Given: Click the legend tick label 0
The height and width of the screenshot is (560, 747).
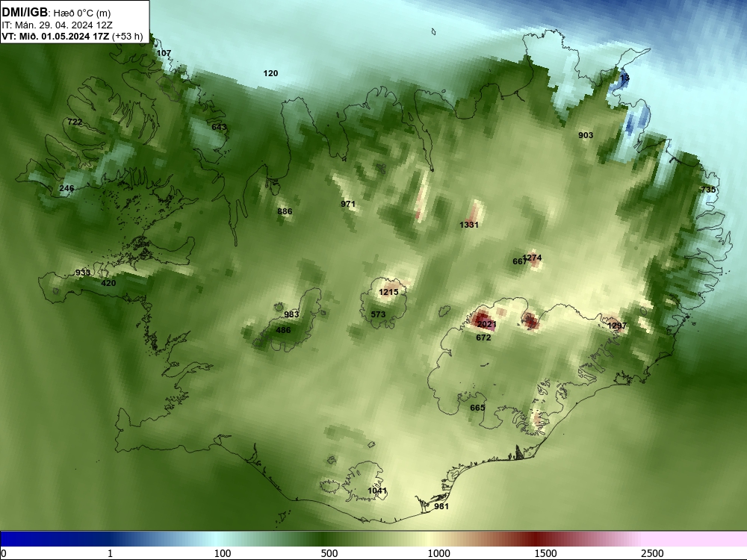Looking at the screenshot, I should pyautogui.click(x=4, y=553).
